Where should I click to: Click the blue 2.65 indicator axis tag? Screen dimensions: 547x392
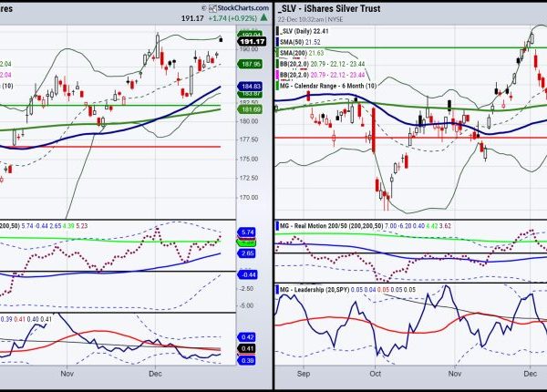tap(247, 253)
